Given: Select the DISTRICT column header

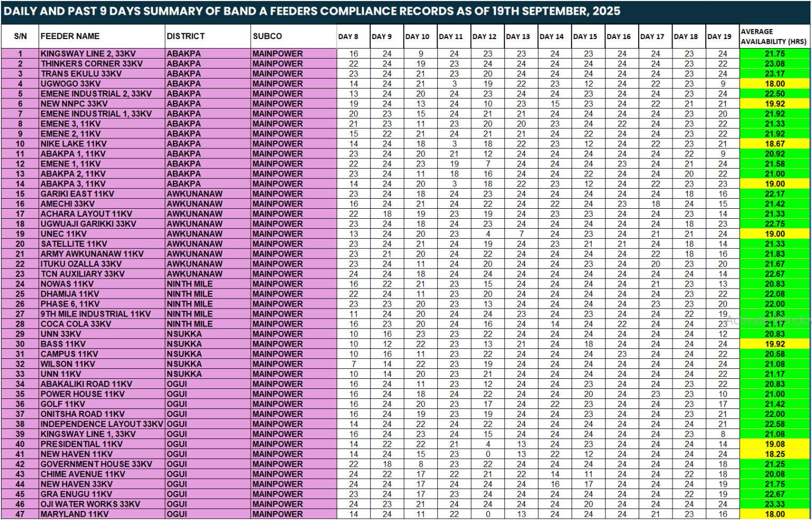Looking at the screenshot, I should (x=186, y=36).
